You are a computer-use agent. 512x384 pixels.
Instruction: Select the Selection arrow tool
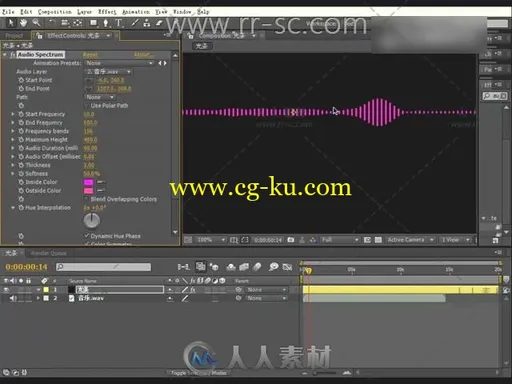(11, 23)
